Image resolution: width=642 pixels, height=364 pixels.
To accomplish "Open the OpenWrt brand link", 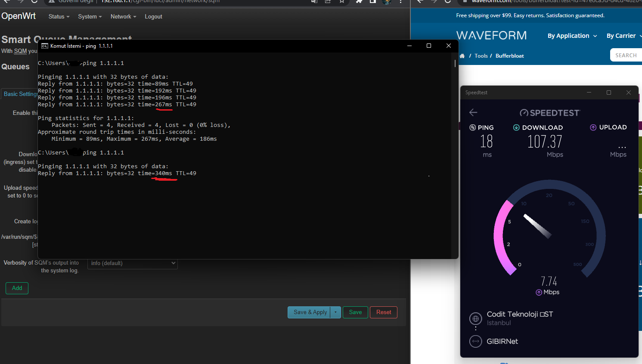I will 19,16.
